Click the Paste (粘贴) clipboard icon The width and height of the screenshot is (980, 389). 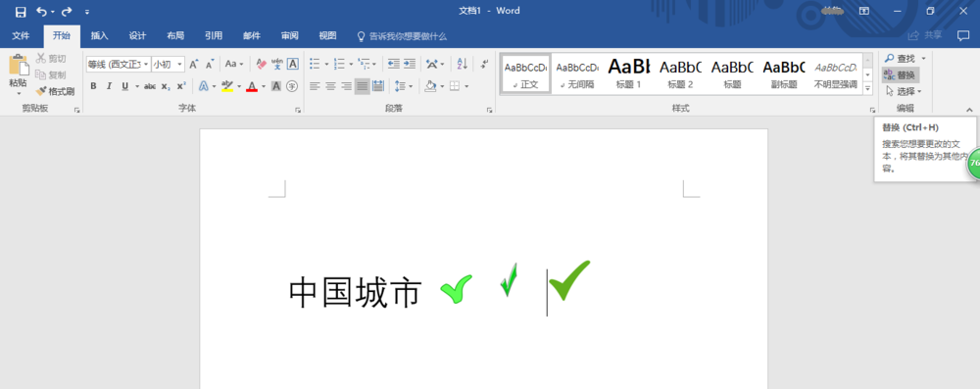coord(18,66)
